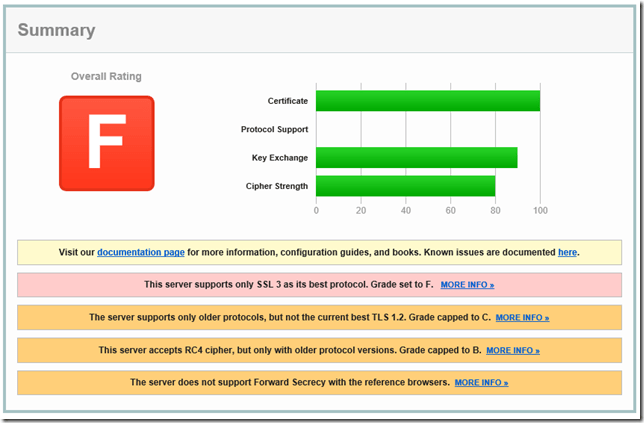The image size is (644, 423).
Task: Open MORE INFO for Forward Secrecy warning
Action: (481, 383)
